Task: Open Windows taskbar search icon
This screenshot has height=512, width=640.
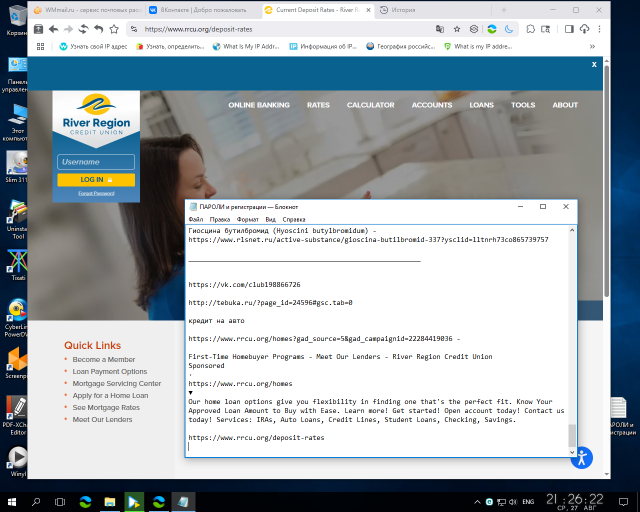Action: coord(36,502)
